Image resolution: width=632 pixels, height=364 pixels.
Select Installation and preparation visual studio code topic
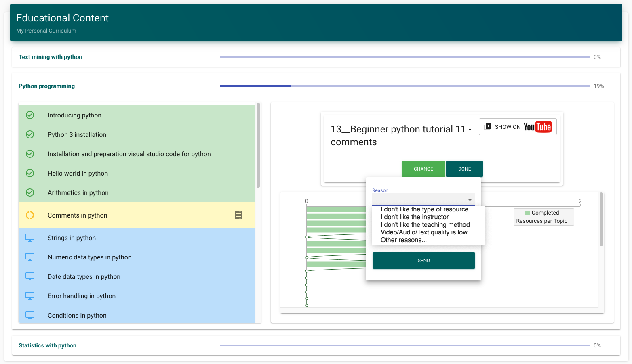137,154
